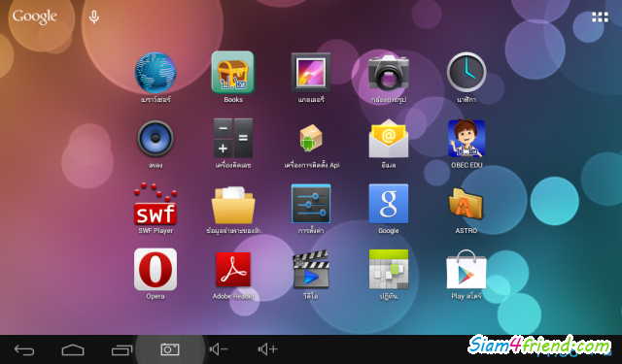The image size is (622, 364).
Task: Start Google voice search microphone
Action: pos(94,17)
